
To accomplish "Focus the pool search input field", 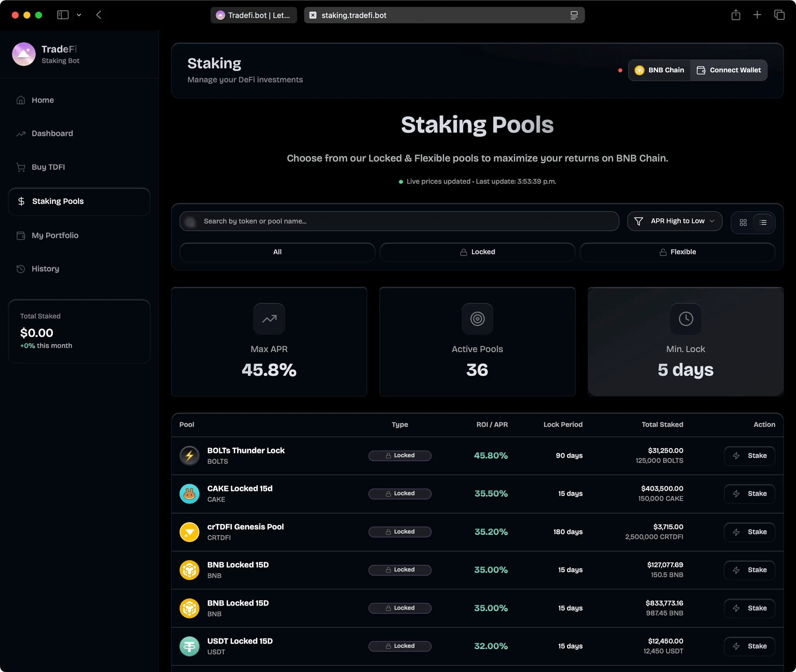I will (x=399, y=221).
